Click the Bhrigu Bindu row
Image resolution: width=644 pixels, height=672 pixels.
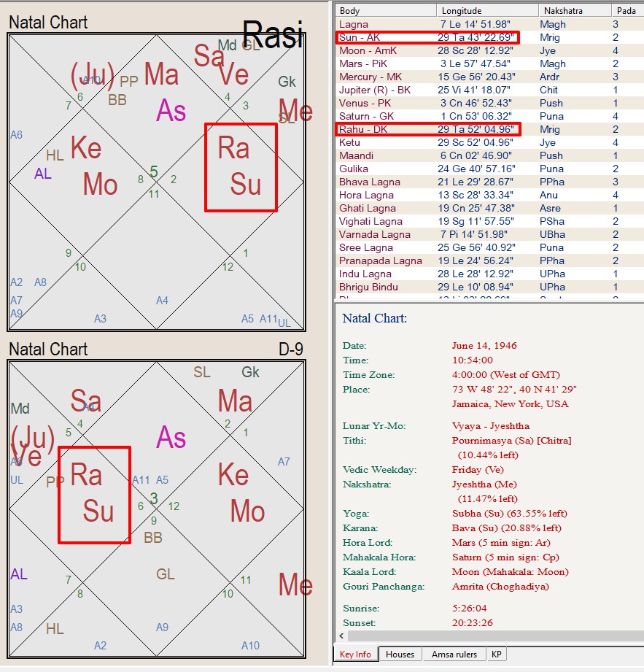coord(489,287)
